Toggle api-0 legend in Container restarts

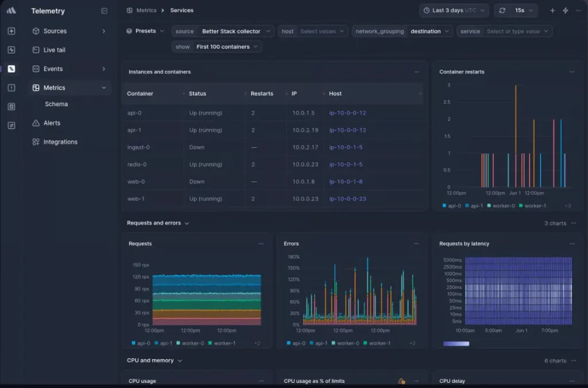451,206
